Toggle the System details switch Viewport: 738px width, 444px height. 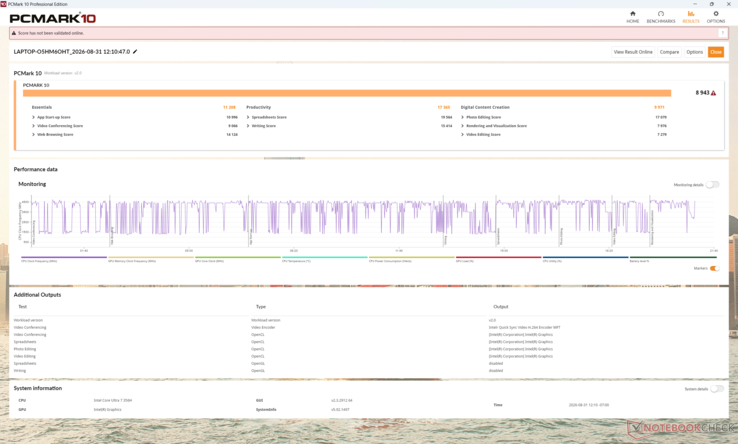pos(716,389)
